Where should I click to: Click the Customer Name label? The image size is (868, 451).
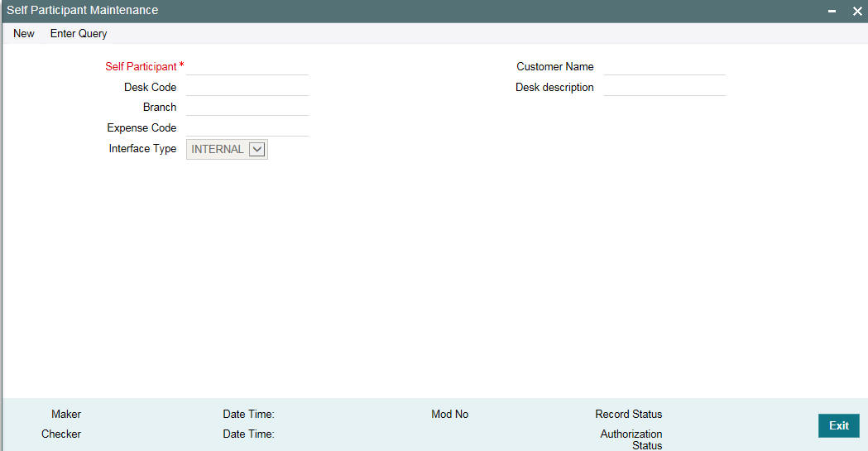(554, 66)
